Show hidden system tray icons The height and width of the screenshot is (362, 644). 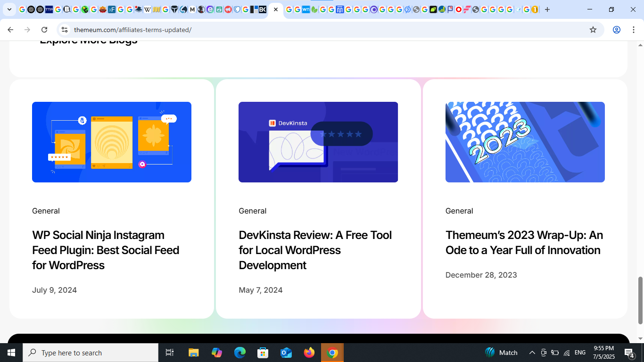coord(532,353)
